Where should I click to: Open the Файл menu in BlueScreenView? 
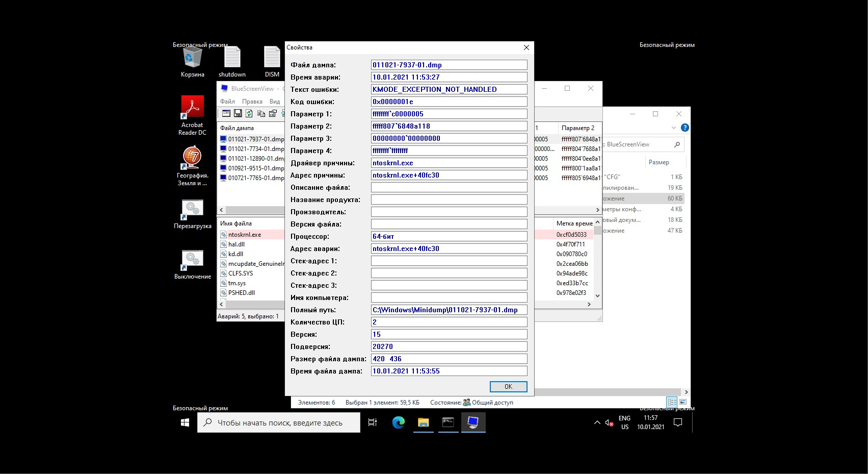228,102
